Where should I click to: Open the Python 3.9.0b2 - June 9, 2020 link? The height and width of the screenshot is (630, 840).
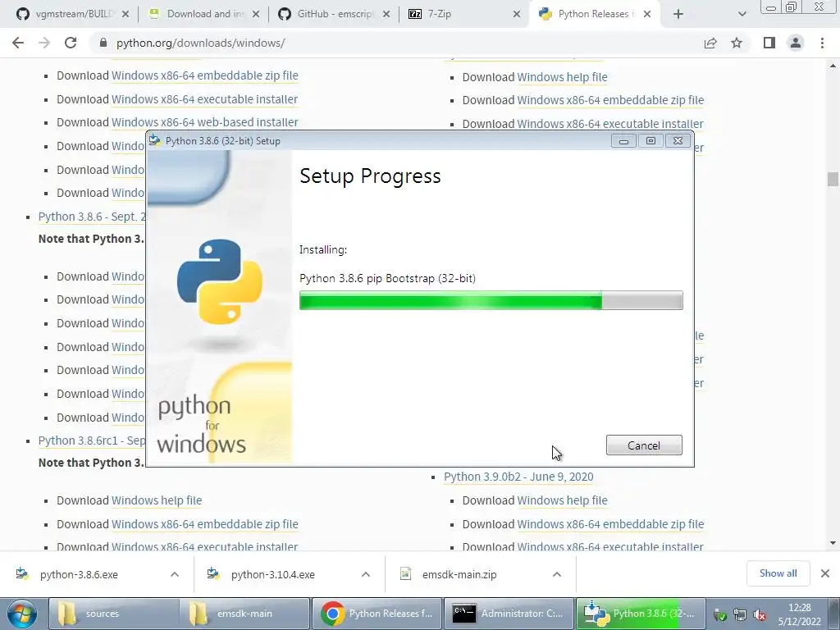click(518, 477)
